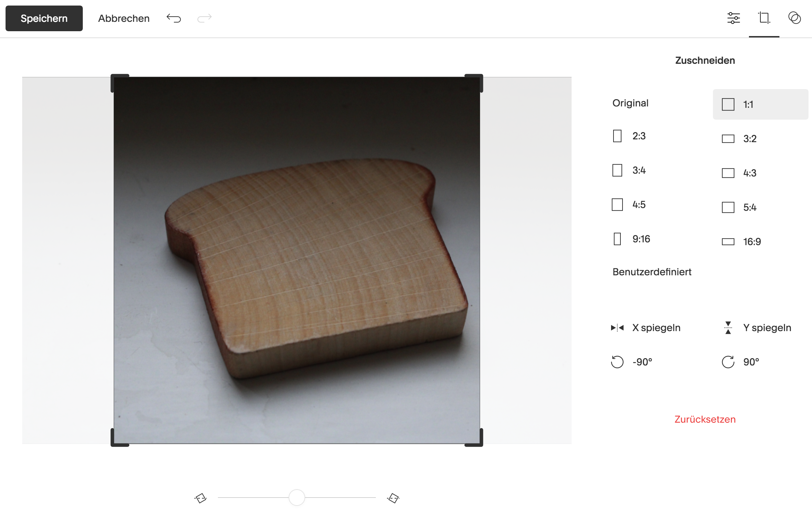Flip image vertically with Y spiegeln
Screen dimensions: 812x518
(758, 328)
